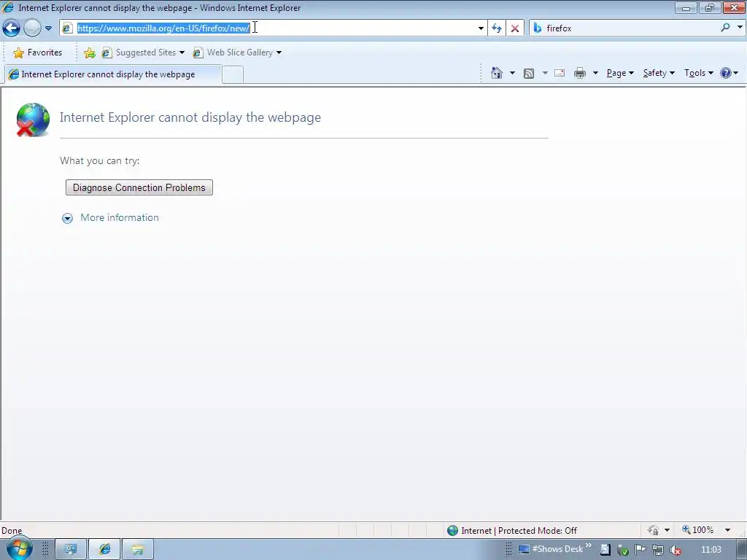The image size is (747, 560).
Task: Restore down the Internet Explorer window
Action: [709, 7]
